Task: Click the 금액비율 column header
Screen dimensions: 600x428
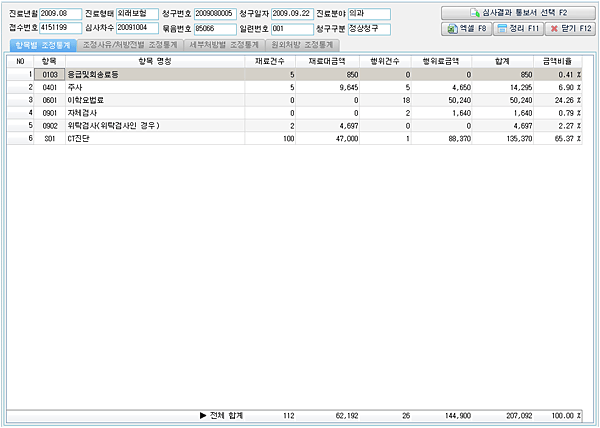Action: pos(558,61)
